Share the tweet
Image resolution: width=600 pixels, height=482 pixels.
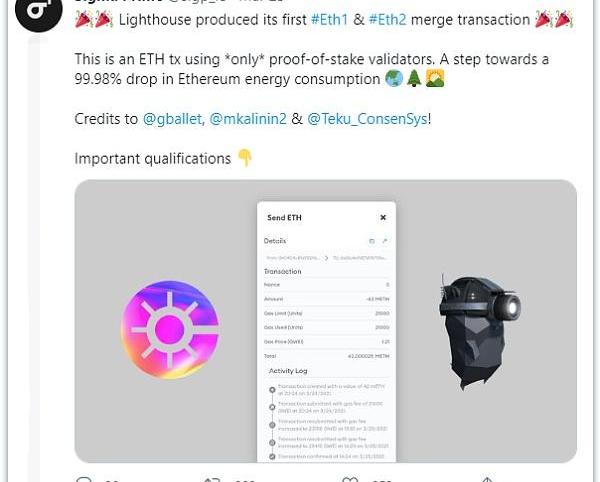487,479
